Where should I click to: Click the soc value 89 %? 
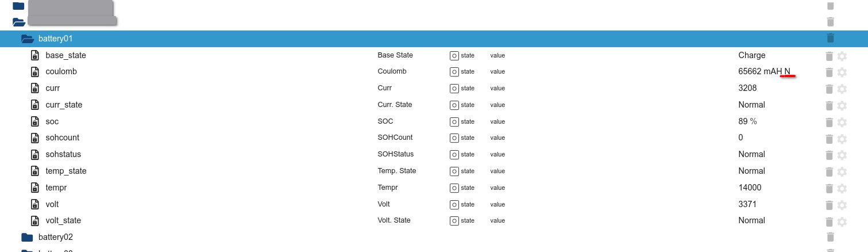(x=747, y=121)
